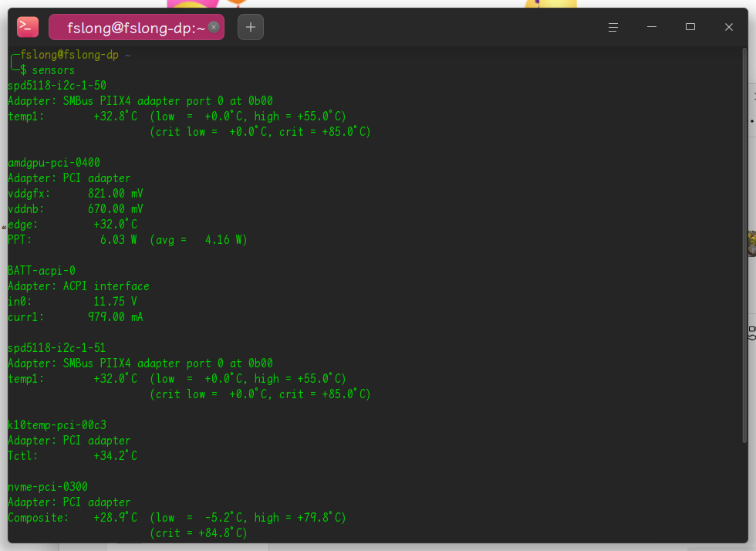Click the 'curr1:' 979.00 mA line
The image size is (756, 551).
pos(76,317)
